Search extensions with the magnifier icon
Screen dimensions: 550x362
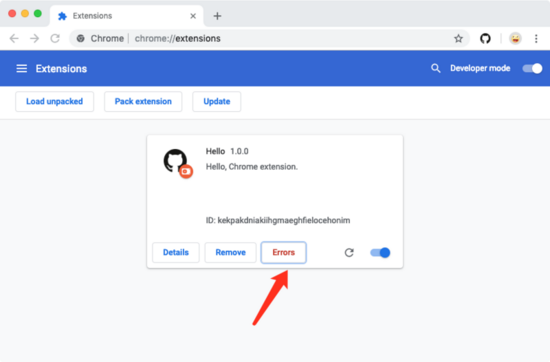[x=435, y=68]
